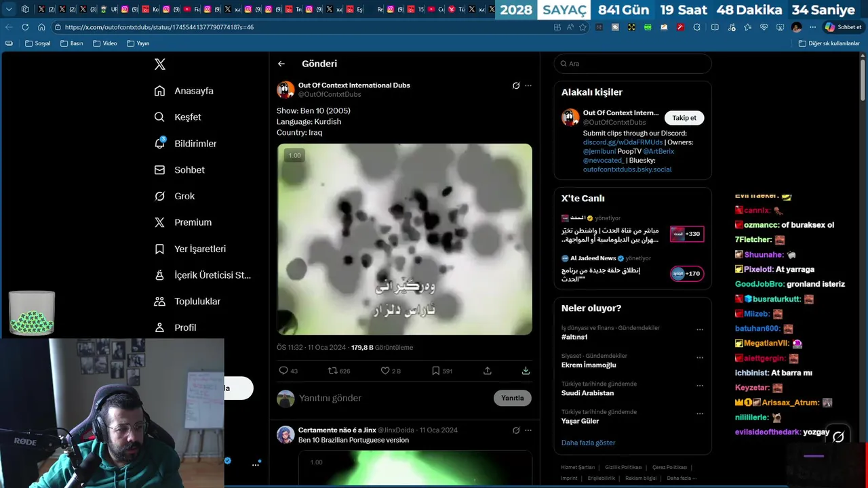Toggle split screen view

pos(715,27)
